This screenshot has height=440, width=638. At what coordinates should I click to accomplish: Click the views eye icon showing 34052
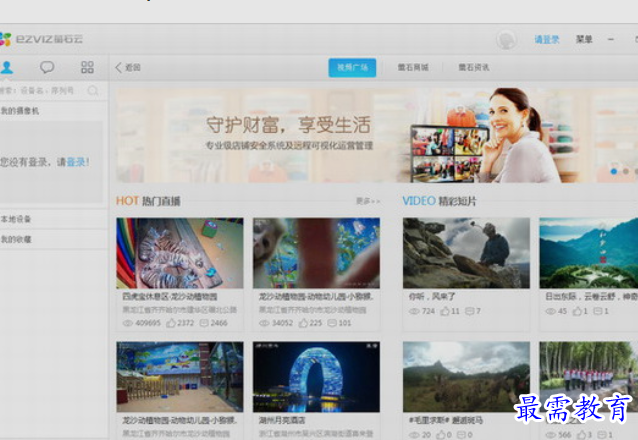point(264,323)
